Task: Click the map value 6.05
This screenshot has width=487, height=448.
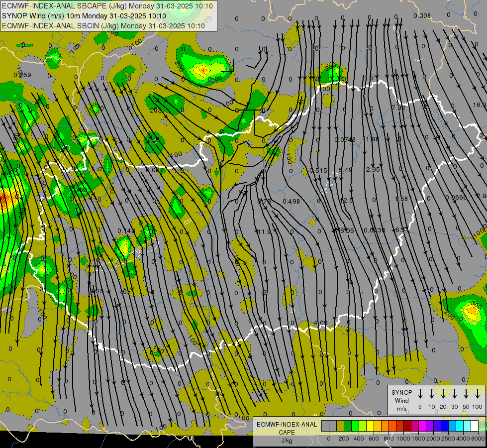Action: [x=347, y=230]
